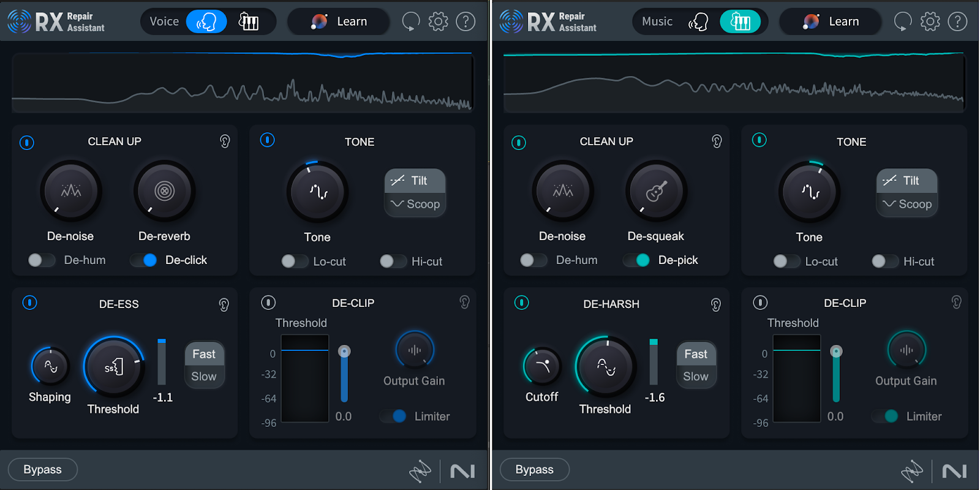Click ear listen icon in Music DE-CLIP panel

pos(956,302)
